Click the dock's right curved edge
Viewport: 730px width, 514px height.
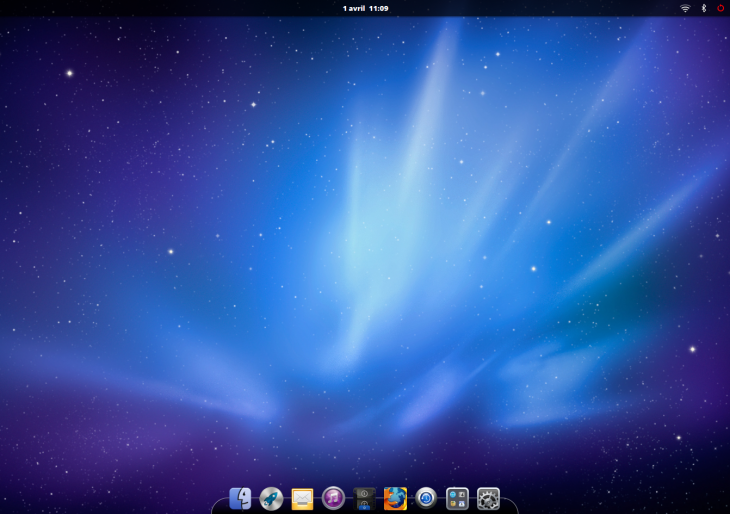(512, 506)
